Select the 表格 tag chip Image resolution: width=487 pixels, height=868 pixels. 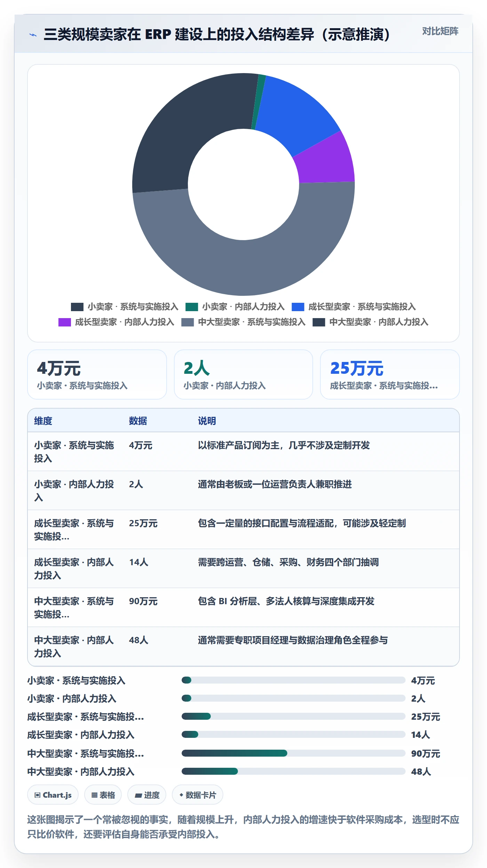click(x=103, y=795)
